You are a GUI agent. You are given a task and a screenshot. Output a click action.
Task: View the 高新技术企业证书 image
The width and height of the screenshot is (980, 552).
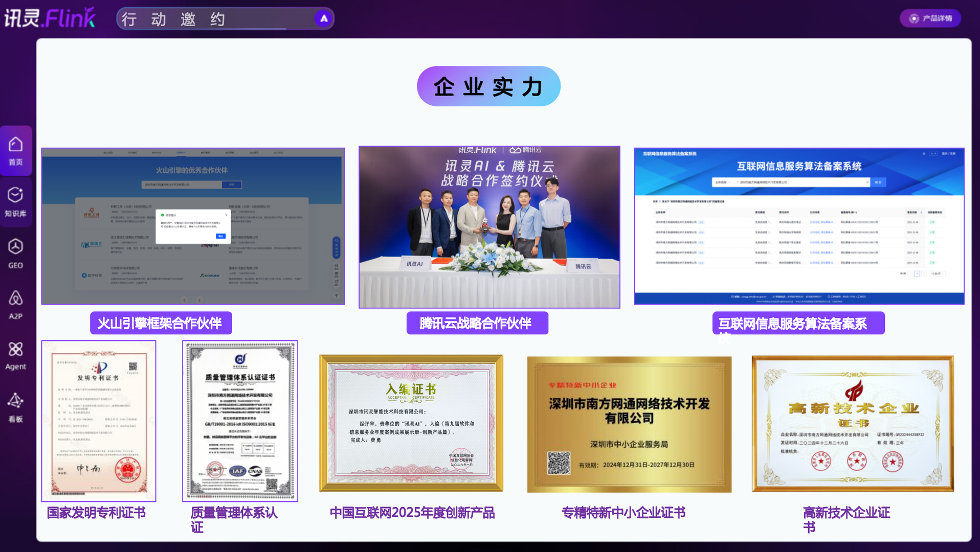tap(853, 423)
